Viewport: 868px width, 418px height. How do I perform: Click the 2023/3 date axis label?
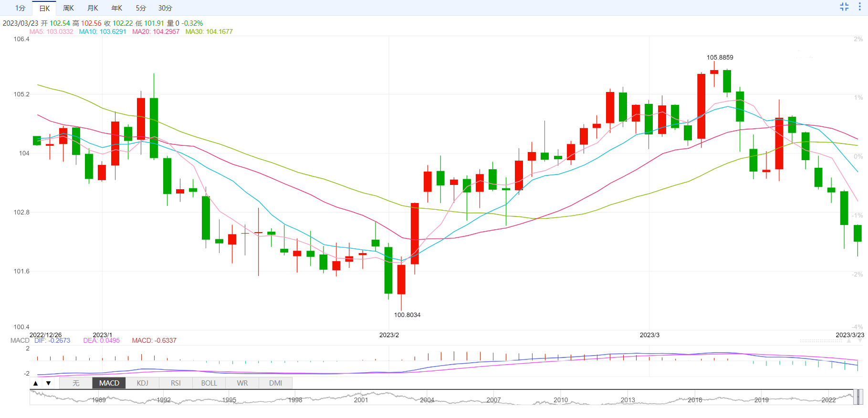click(x=649, y=335)
